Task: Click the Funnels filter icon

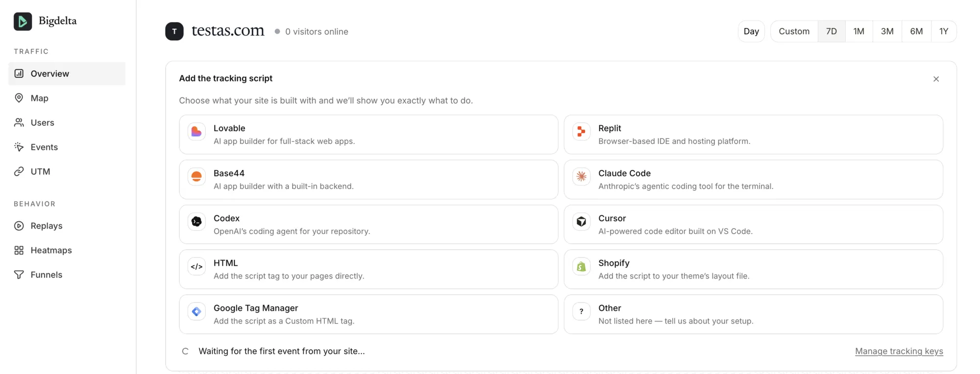Action: [19, 275]
